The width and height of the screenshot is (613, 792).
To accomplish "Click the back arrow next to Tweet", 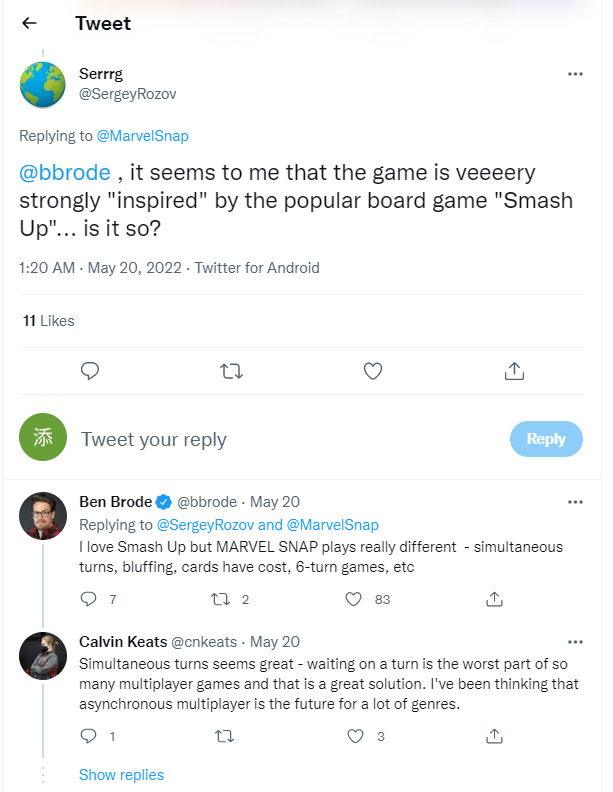I will [29, 23].
